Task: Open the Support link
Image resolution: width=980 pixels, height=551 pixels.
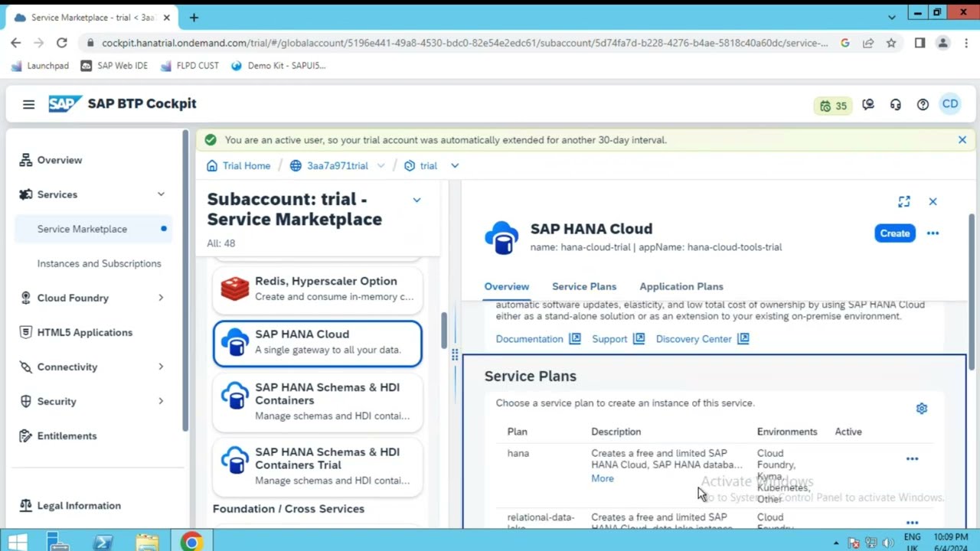Action: 618,339
